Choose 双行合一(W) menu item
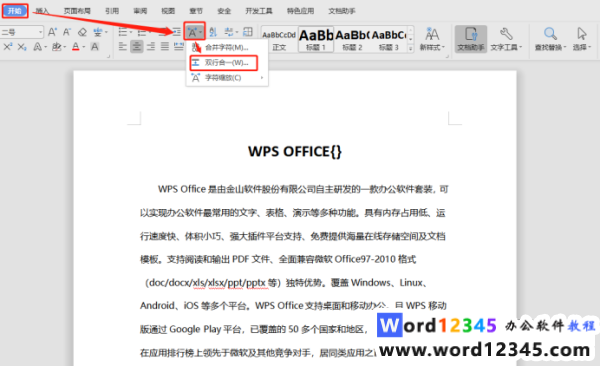Image resolution: width=600 pixels, height=366 pixels. [224, 63]
